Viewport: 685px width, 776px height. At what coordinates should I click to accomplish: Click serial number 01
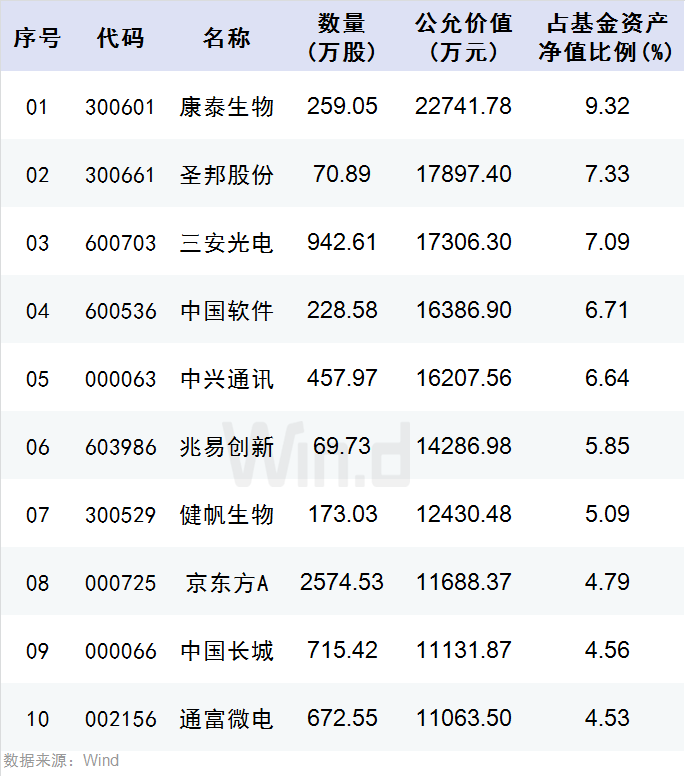pos(37,107)
